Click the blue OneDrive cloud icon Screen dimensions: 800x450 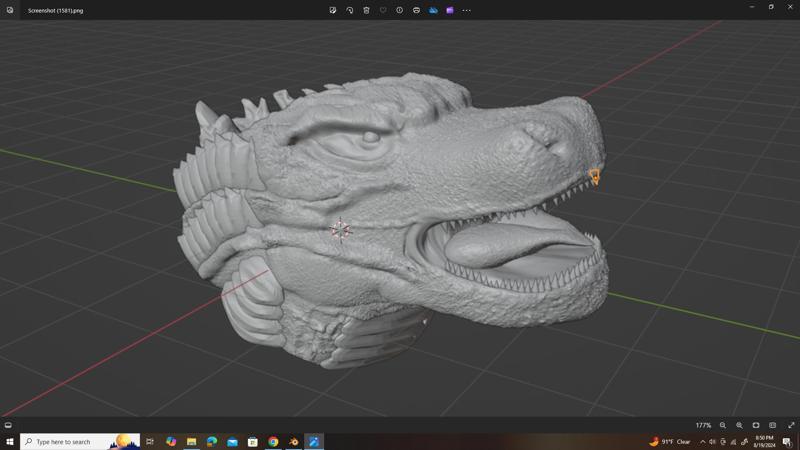pyautogui.click(x=433, y=10)
